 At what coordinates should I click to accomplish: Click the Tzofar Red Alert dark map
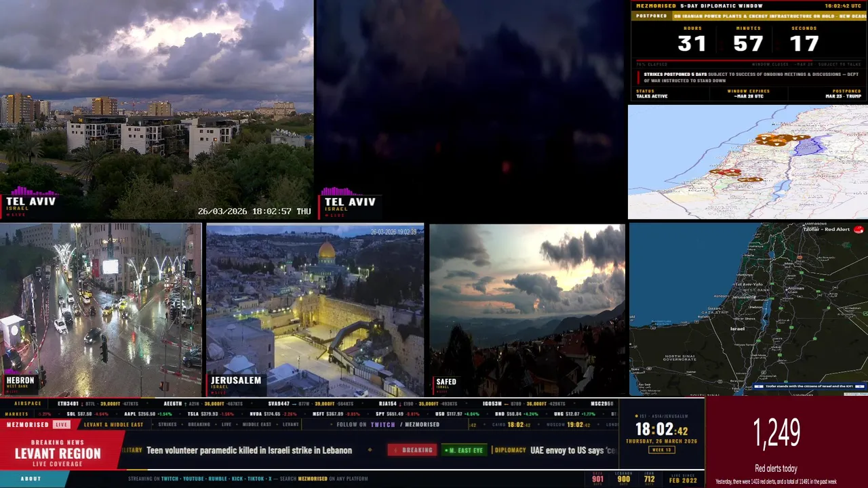click(749, 308)
